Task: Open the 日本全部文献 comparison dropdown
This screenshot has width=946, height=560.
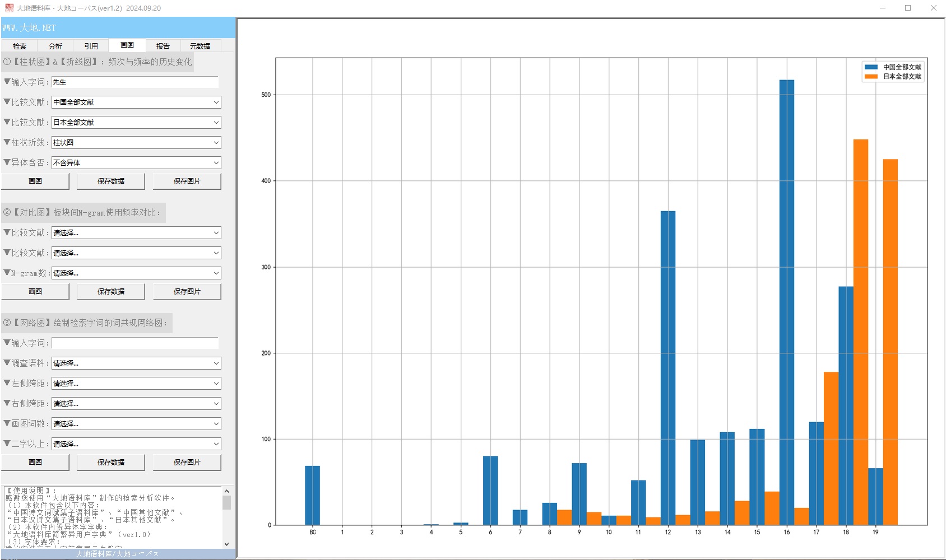Action: click(136, 122)
